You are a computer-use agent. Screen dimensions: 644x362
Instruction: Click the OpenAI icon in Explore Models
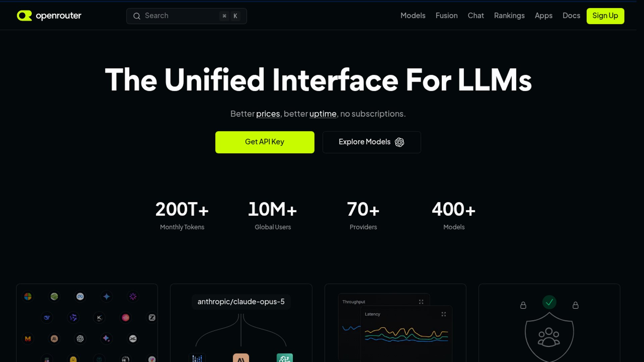(x=399, y=142)
